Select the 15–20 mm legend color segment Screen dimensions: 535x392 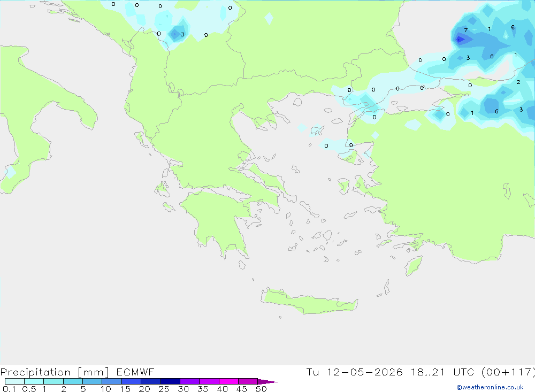132,381
